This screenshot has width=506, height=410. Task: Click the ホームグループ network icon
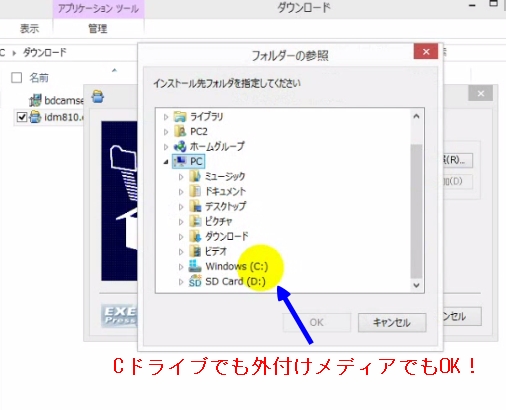coord(180,146)
